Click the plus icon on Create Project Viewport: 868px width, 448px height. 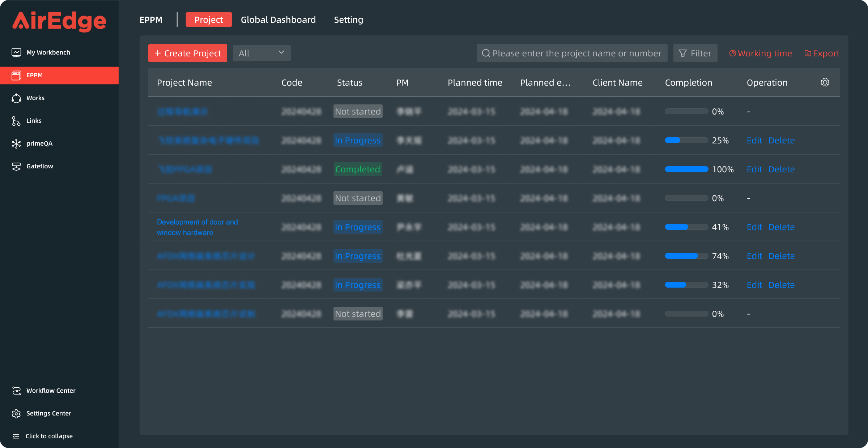(x=158, y=53)
